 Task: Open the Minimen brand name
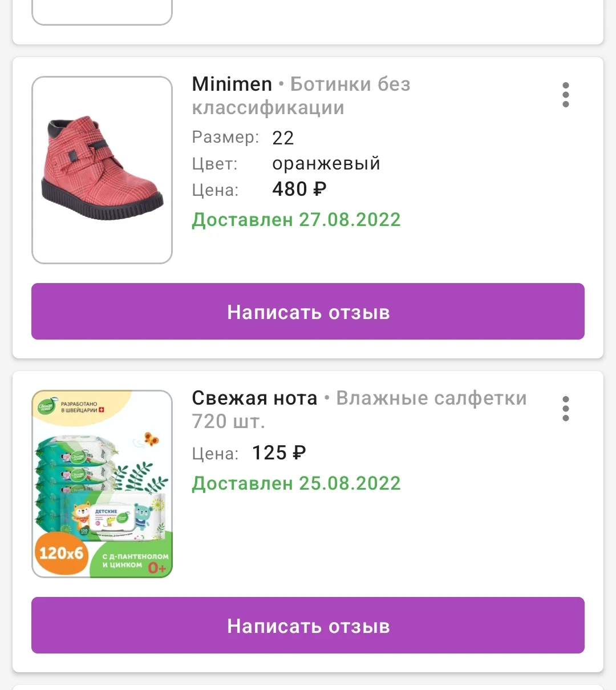point(232,84)
